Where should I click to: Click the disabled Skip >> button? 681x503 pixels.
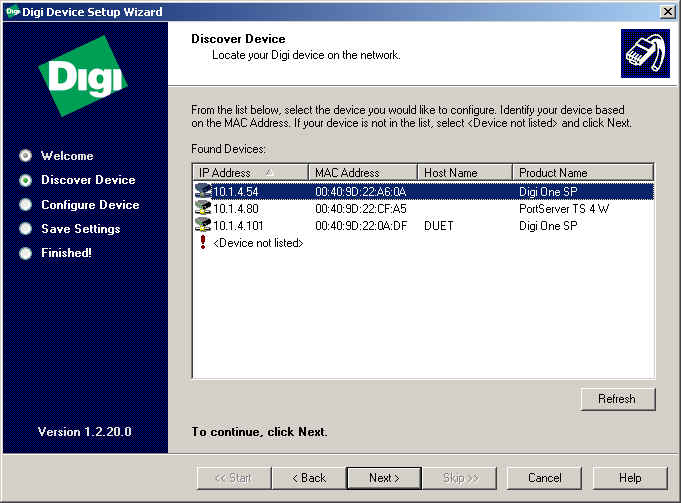(x=460, y=478)
